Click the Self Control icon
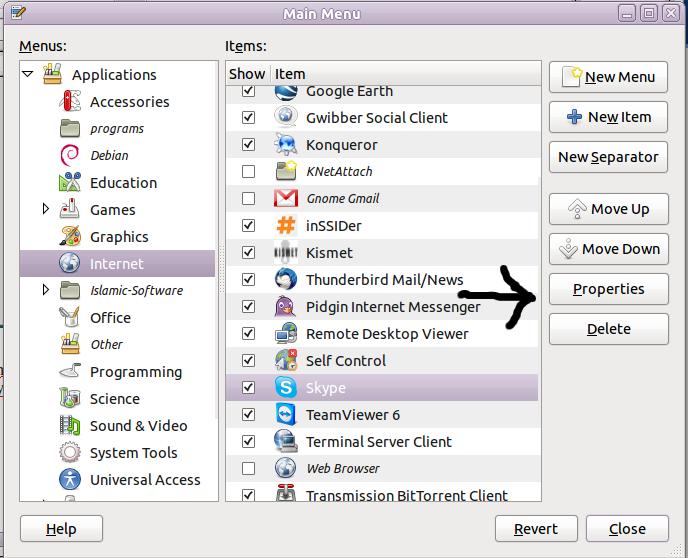688x558 pixels. coord(286,360)
